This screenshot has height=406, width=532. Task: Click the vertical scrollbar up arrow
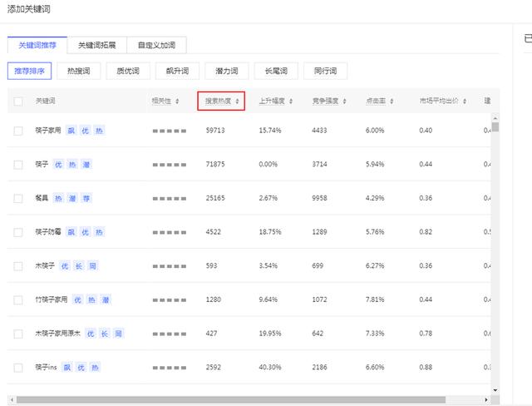click(x=495, y=118)
